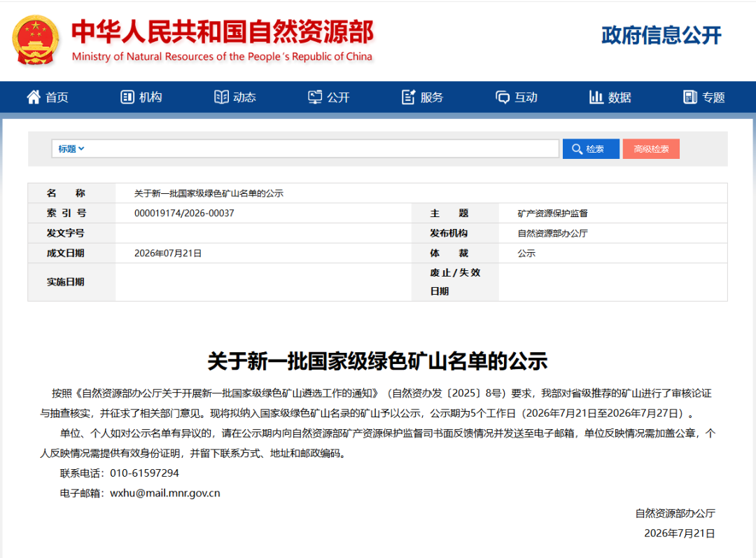Click the 废止/失效日期 label cell
Image resolution: width=756 pixels, height=558 pixels.
click(x=455, y=282)
